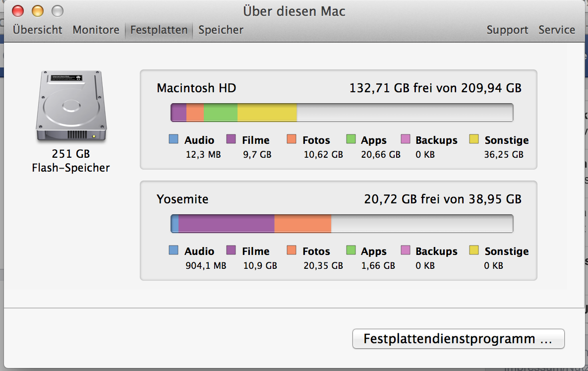
Task: Click green Apps segment in Macintosh HD bar
Action: [x=221, y=113]
